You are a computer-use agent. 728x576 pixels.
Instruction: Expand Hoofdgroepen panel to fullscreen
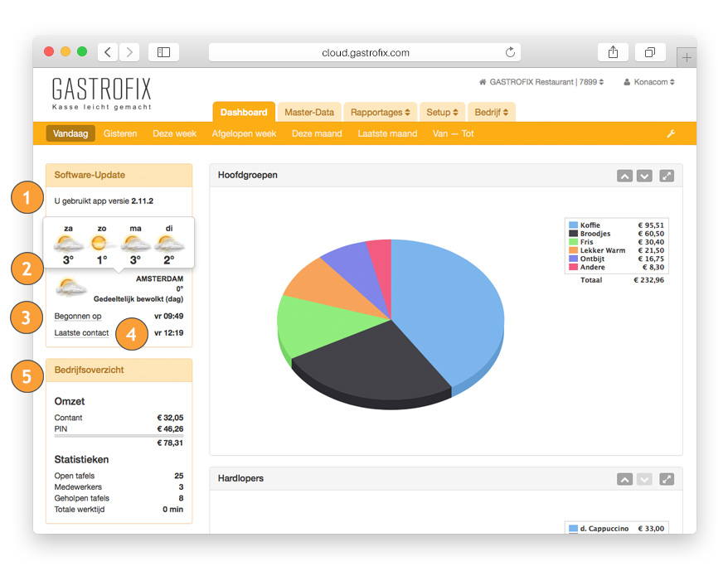coord(667,176)
